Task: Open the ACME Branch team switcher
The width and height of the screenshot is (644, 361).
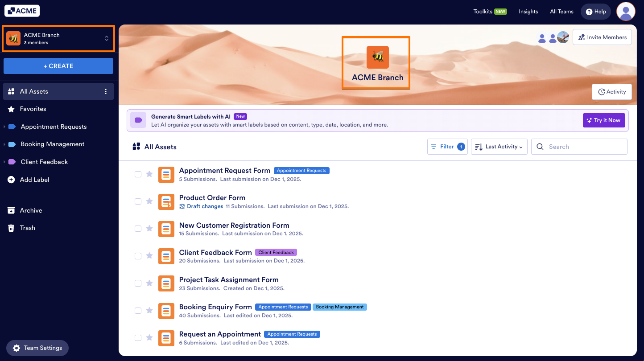Action: click(58, 38)
